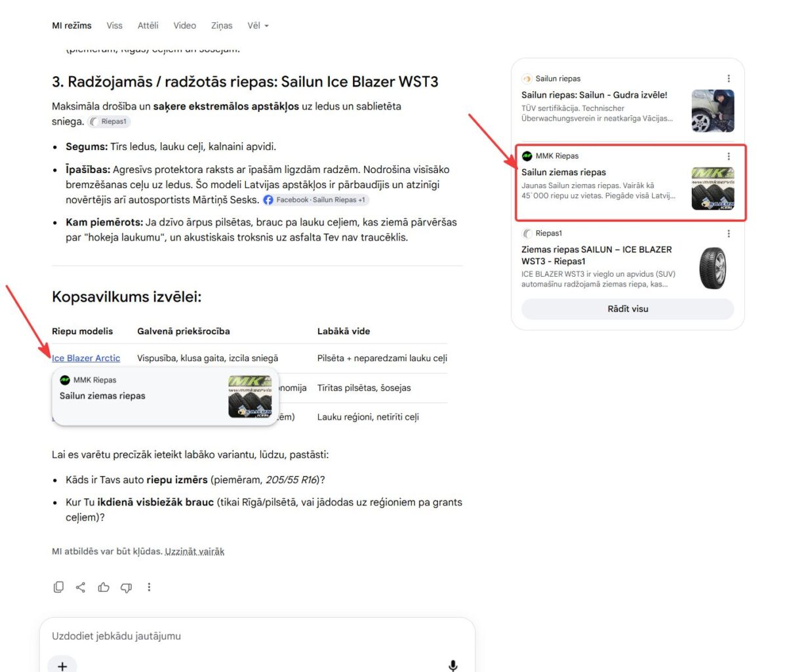
Task: Click the 'TÜV sertifikācija' description snippet
Action: pos(597,113)
